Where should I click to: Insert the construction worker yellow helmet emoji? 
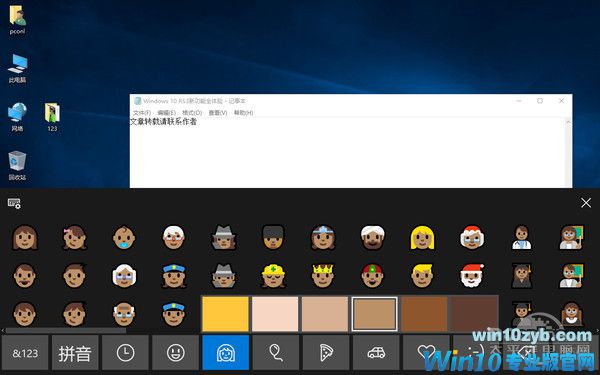coord(273,276)
